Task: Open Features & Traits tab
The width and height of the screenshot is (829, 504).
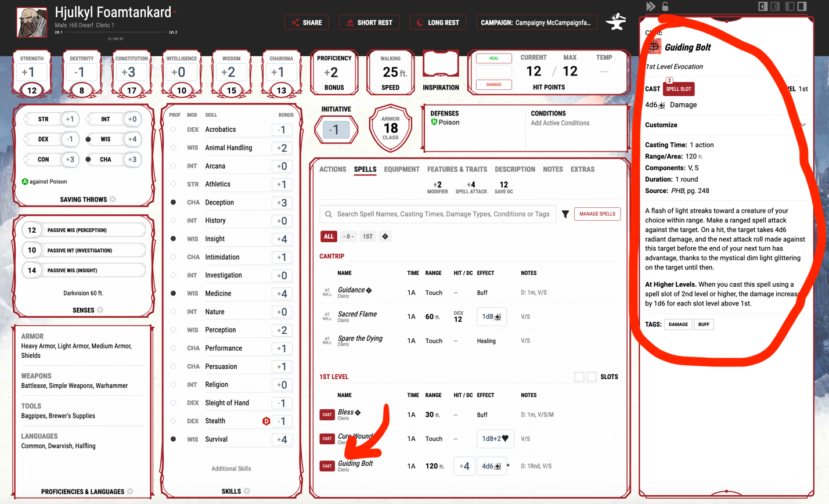Action: pyautogui.click(x=457, y=170)
